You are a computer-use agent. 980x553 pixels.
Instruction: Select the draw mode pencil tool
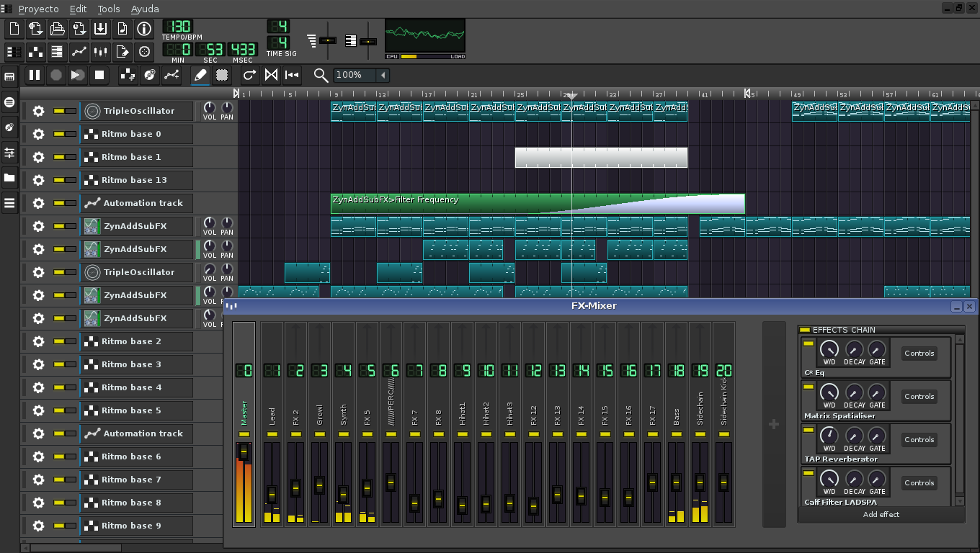[x=200, y=75]
